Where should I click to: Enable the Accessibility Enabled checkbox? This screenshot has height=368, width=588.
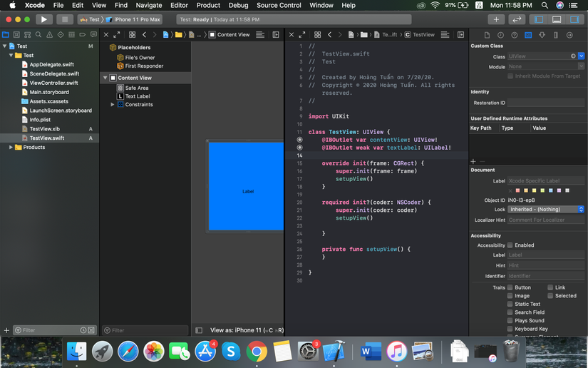(x=510, y=245)
